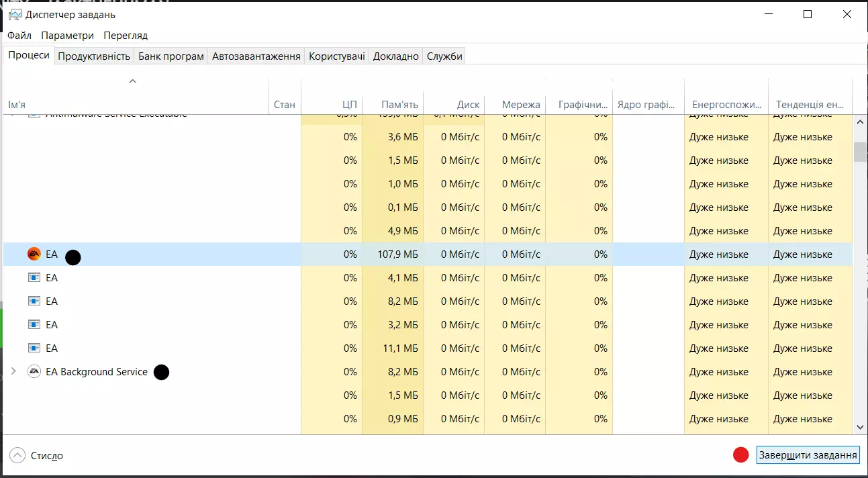Click the orange EA application icon
Viewport: 868px width, 478px height.
tap(34, 254)
